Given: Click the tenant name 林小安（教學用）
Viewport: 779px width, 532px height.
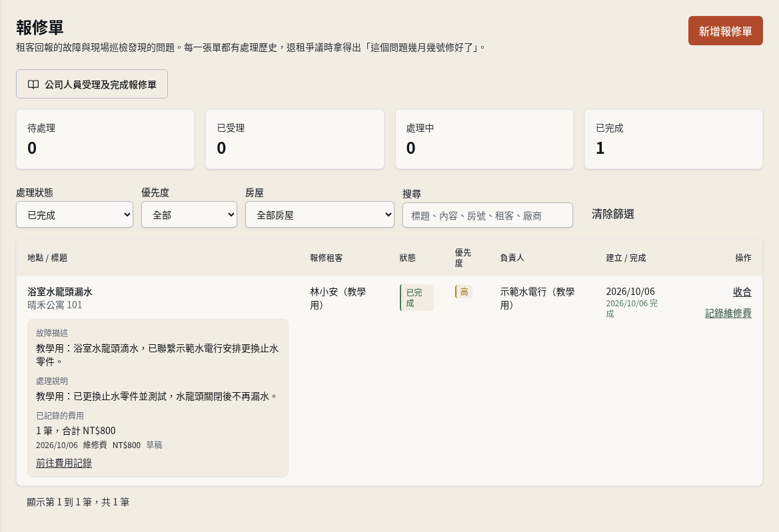Looking at the screenshot, I should tap(338, 298).
